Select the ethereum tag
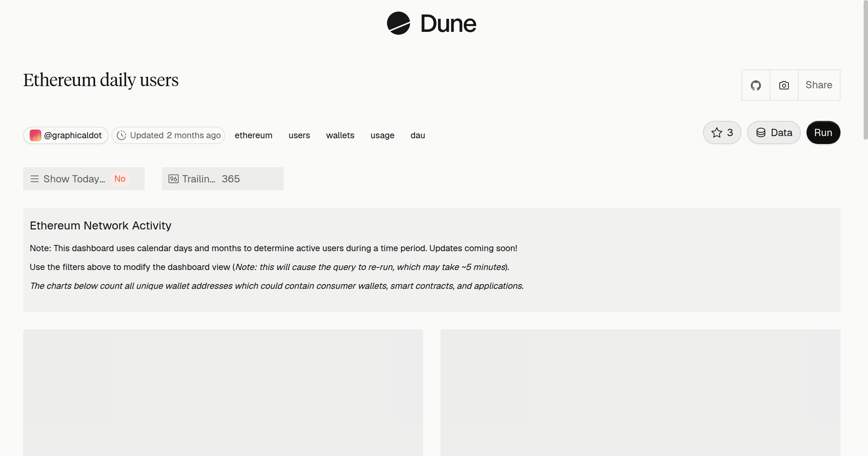This screenshot has width=868, height=456. (x=254, y=135)
